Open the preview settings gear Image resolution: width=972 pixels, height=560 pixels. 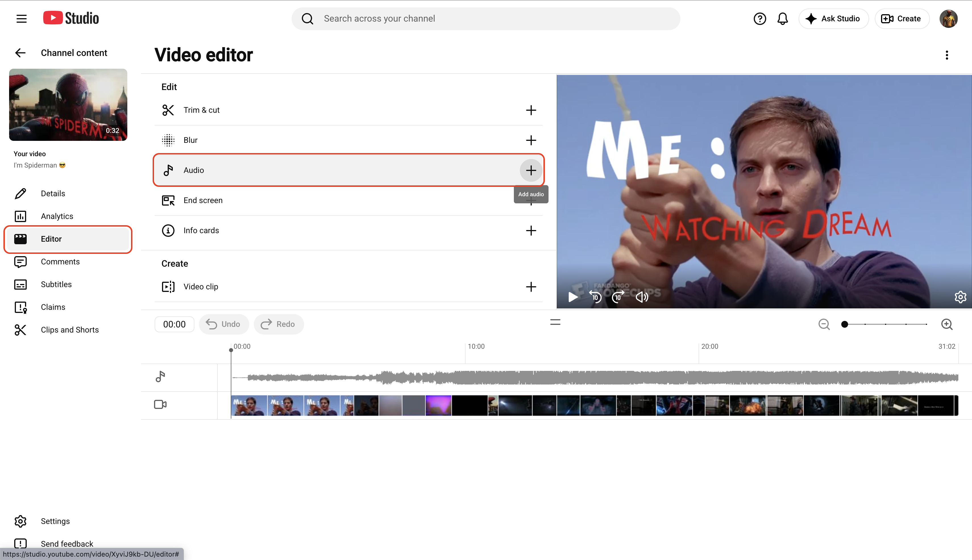pos(960,297)
